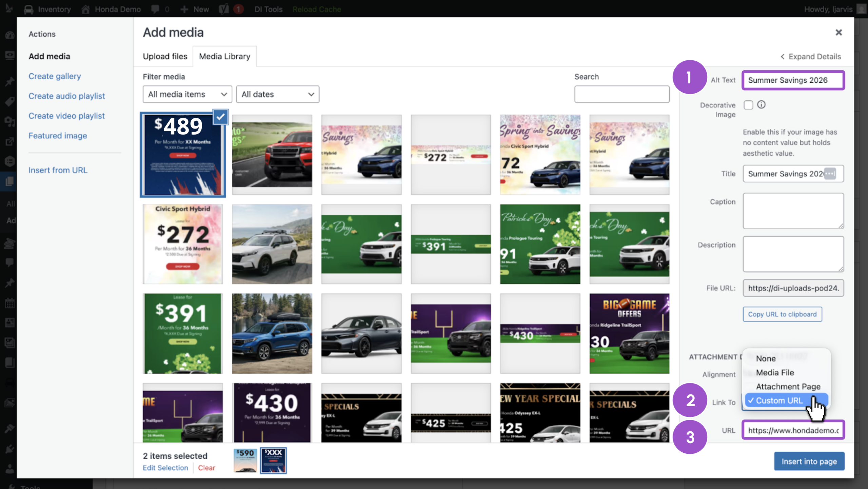The width and height of the screenshot is (868, 489).
Task: Choose Media File in Link To list
Action: tap(775, 372)
